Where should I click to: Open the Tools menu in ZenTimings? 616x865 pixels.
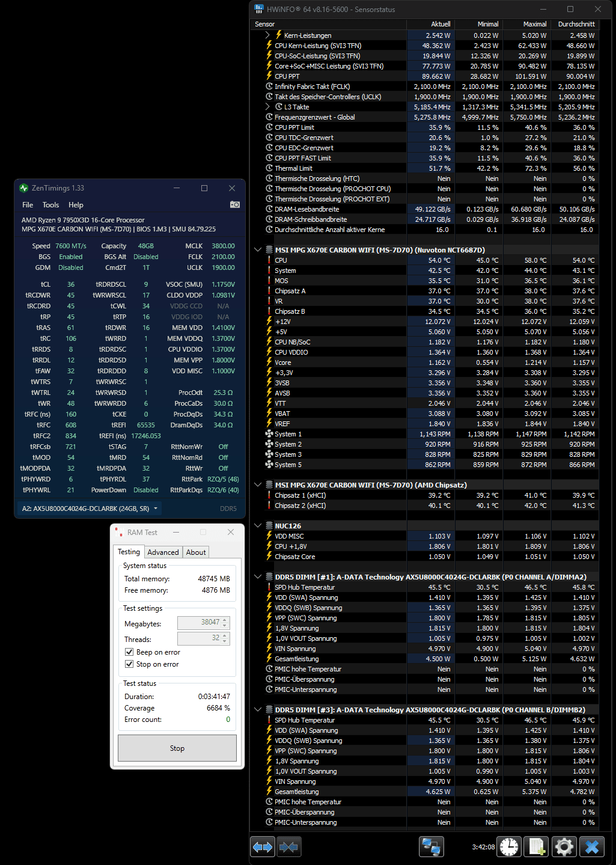point(51,205)
